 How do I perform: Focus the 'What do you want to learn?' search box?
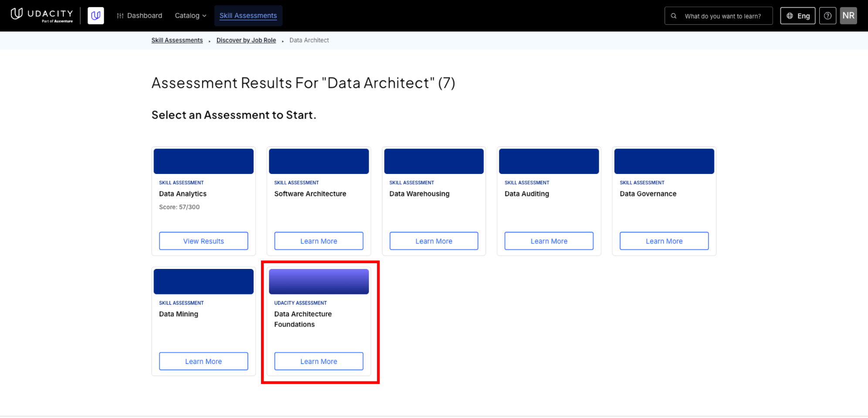click(719, 16)
